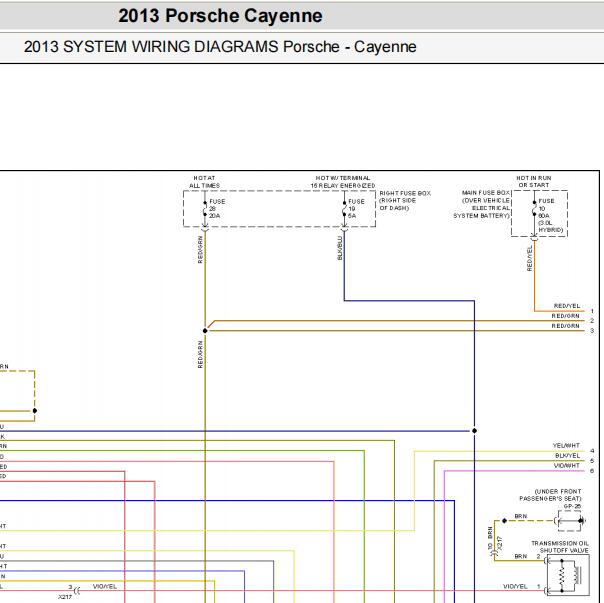This screenshot has height=603, width=604.
Task: Click the "2013 SYSTEM WIRING DIAGRAMS" subtitle line
Action: 220,47
